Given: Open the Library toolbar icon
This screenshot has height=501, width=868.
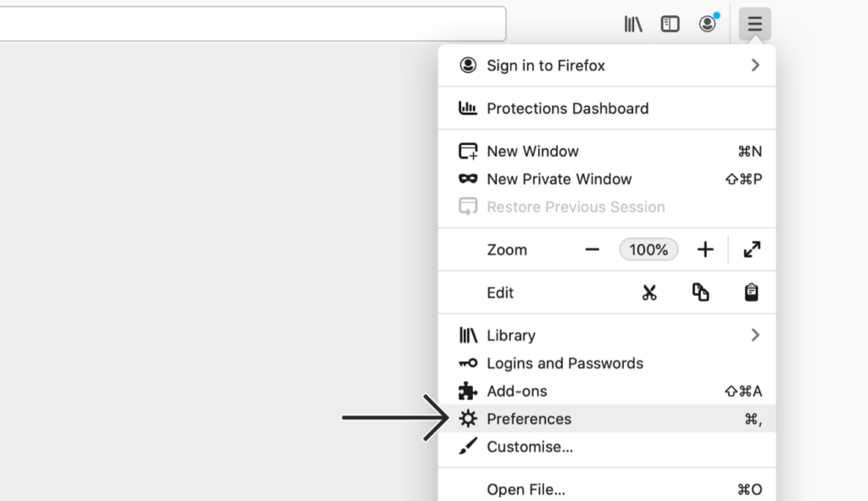Looking at the screenshot, I should (633, 24).
